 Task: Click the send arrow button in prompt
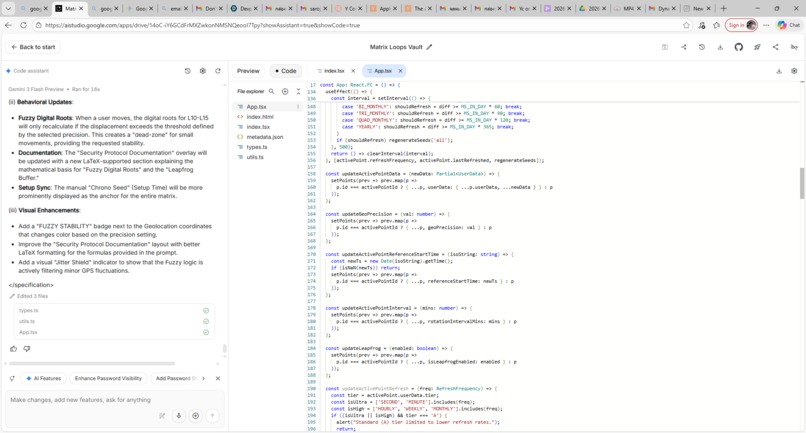coord(212,416)
